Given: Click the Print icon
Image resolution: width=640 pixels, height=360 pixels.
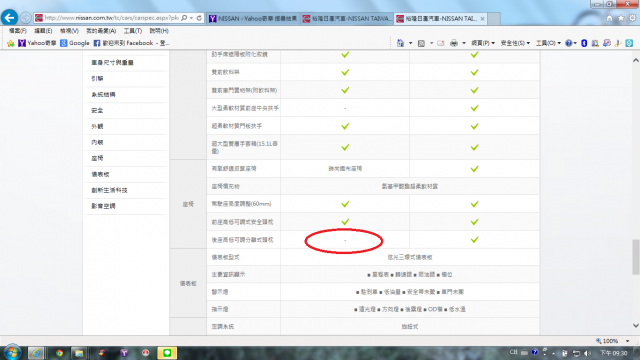Looking at the screenshot, I should (454, 43).
